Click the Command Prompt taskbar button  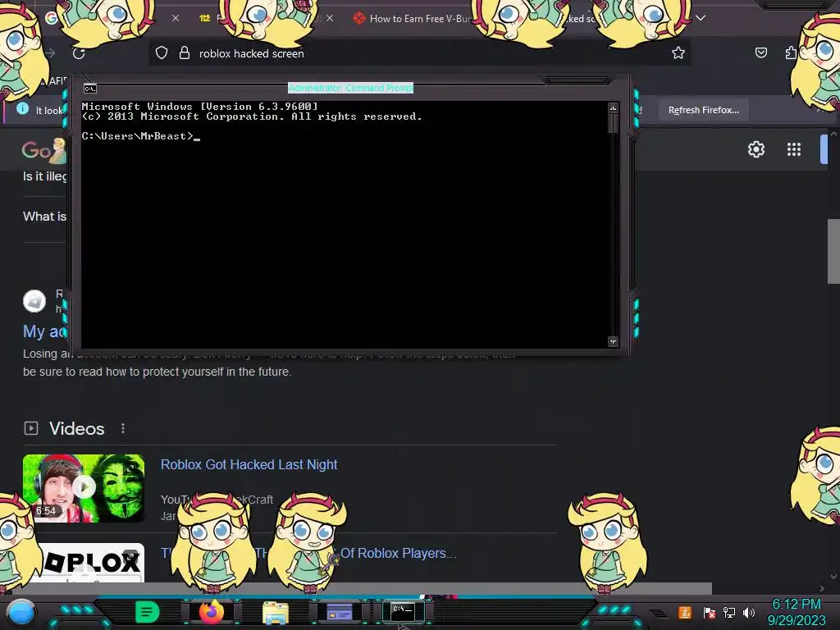coord(403,611)
